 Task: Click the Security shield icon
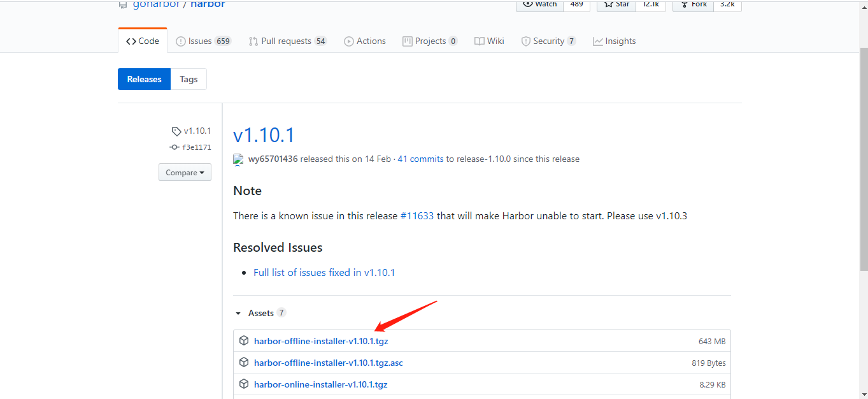526,41
